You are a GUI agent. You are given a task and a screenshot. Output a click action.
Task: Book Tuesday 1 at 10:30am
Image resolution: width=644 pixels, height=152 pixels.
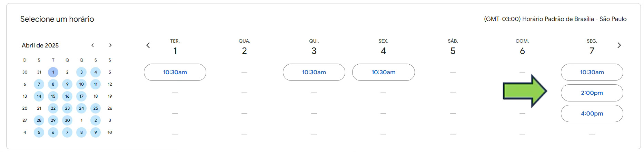(175, 72)
